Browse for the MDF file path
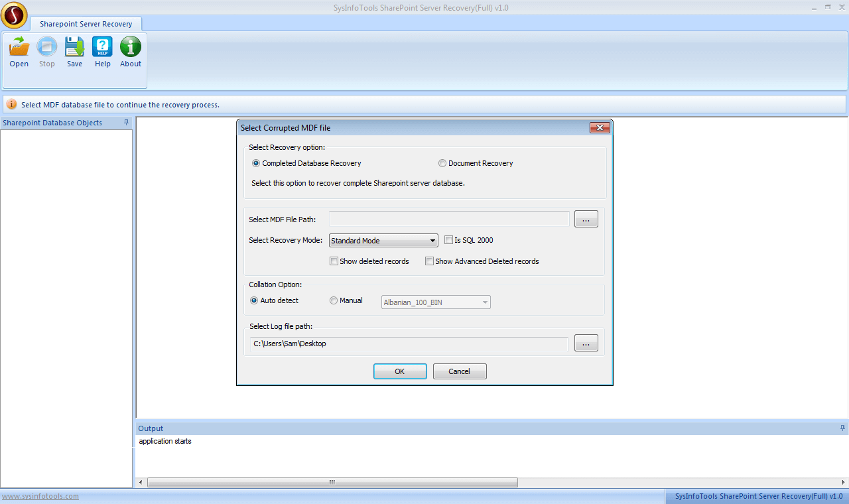Image resolution: width=849 pixels, height=504 pixels. point(586,219)
